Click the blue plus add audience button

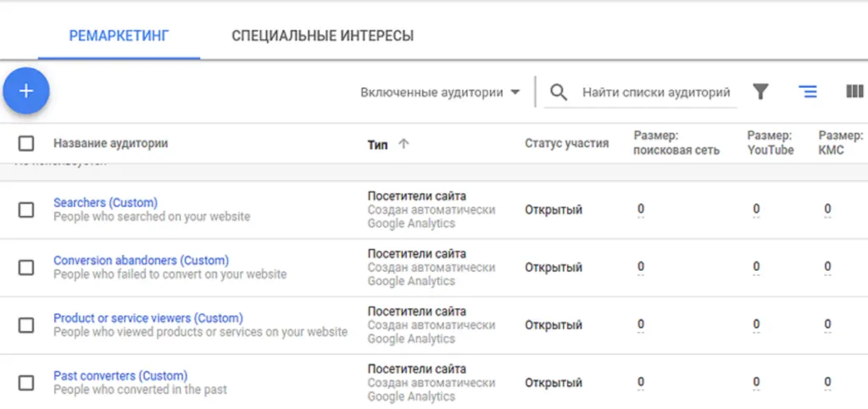click(x=26, y=91)
